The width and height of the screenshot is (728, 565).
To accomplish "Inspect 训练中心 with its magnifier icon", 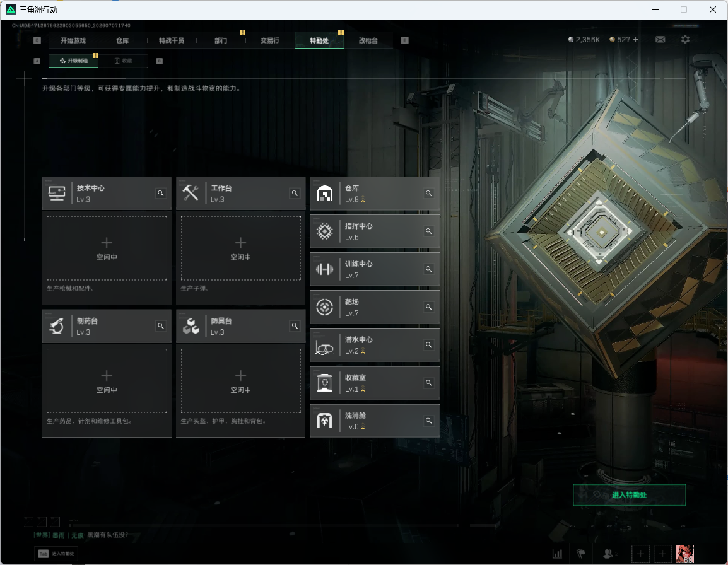I will tap(428, 269).
